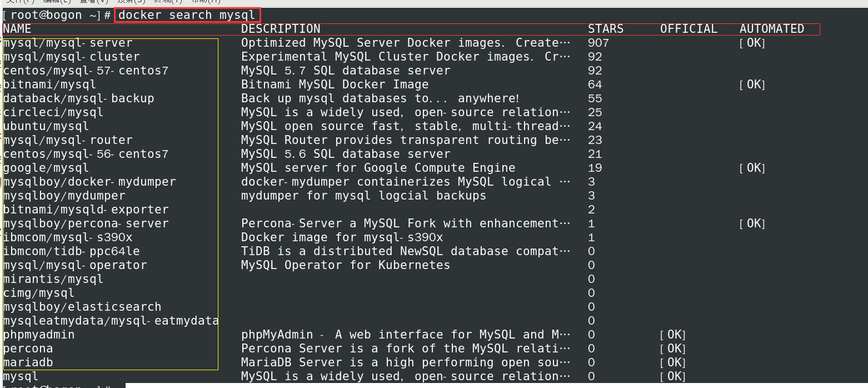Select the 'mysqleatmydata/mysql-eatmydata' name
Image resolution: width=868 pixels, height=388 pixels.
click(111, 321)
